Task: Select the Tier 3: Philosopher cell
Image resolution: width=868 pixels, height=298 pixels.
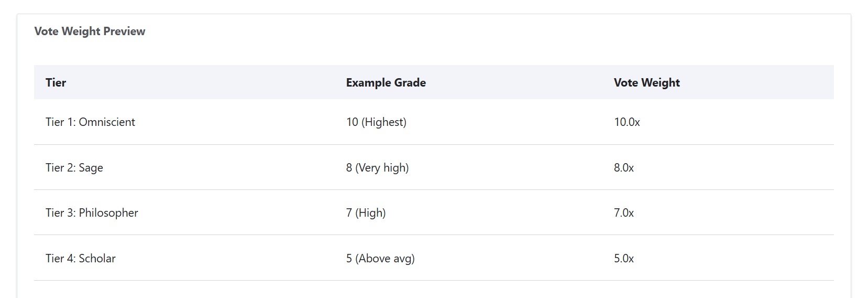Action: point(92,213)
